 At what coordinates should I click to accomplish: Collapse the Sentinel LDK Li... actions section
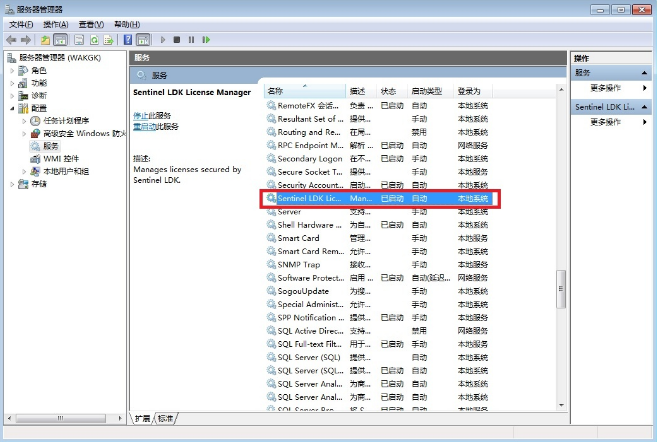tap(644, 107)
